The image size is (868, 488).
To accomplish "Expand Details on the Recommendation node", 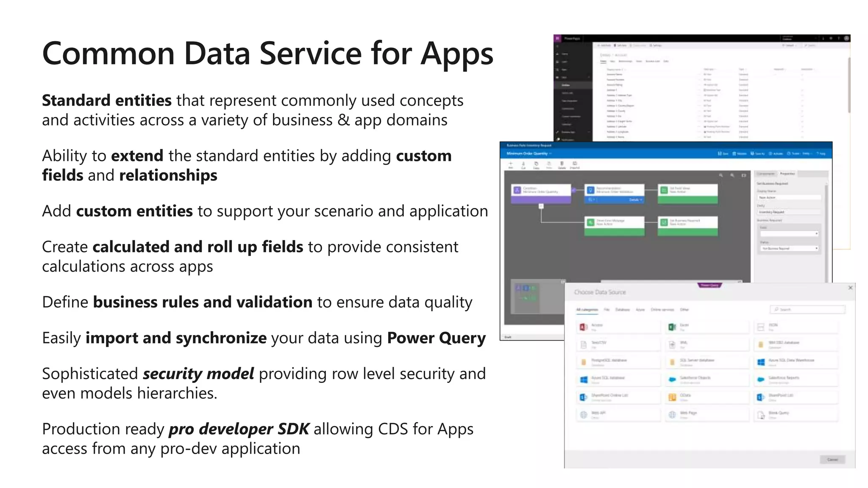I will (x=635, y=200).
